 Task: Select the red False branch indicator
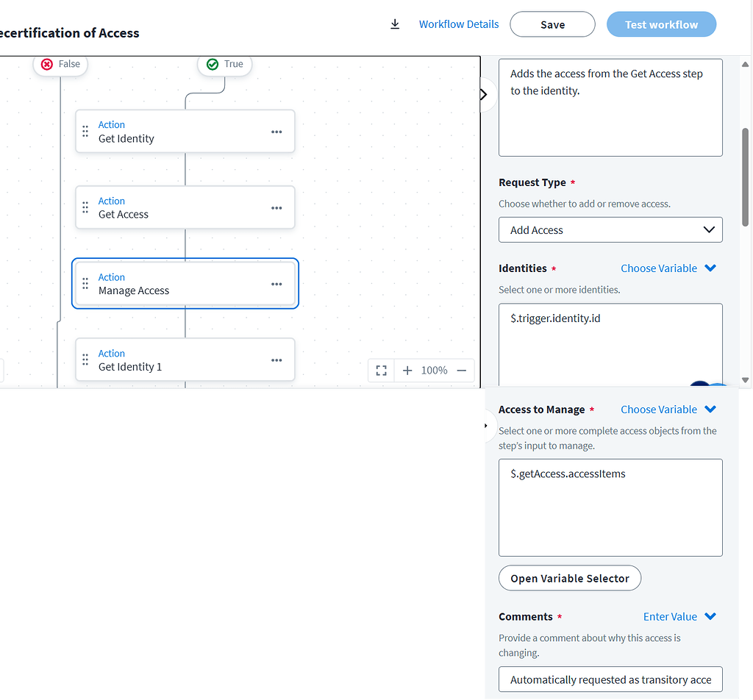(60, 64)
